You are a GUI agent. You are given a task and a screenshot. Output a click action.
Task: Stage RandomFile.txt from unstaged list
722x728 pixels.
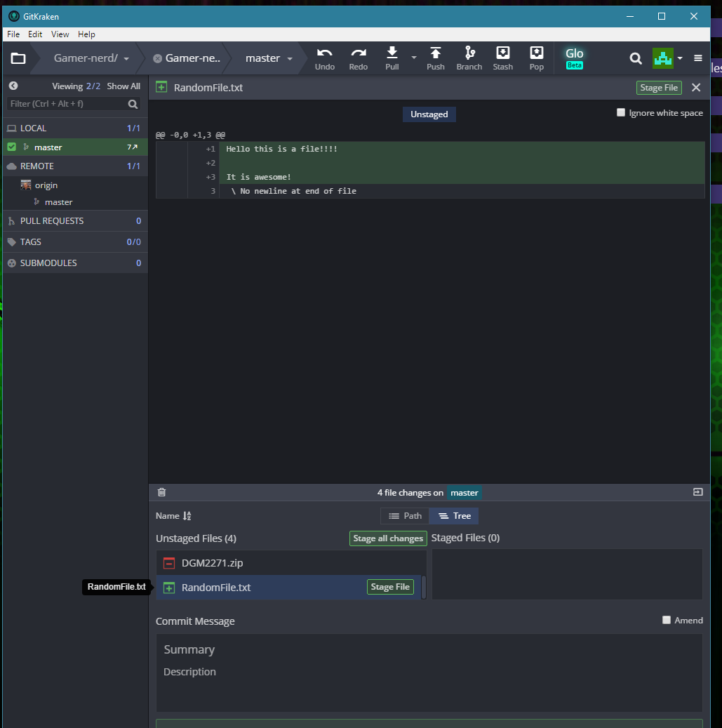coord(390,587)
